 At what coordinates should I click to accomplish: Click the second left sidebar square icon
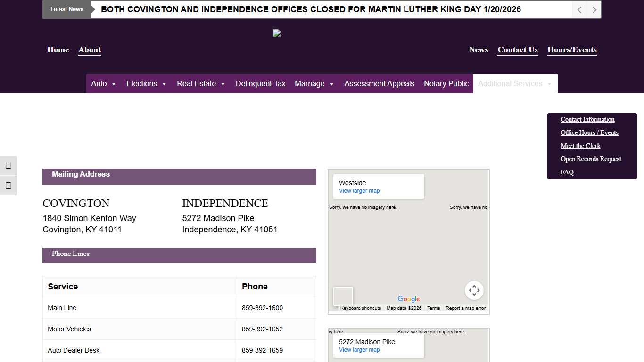click(x=8, y=185)
